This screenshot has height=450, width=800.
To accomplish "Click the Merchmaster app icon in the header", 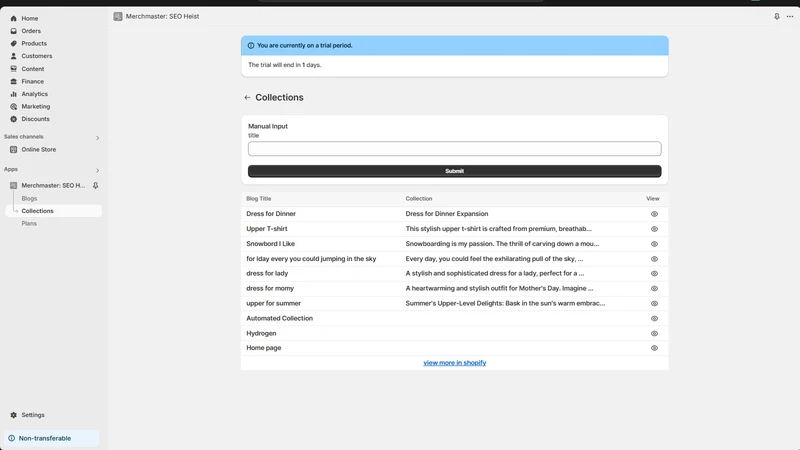I will click(x=118, y=16).
